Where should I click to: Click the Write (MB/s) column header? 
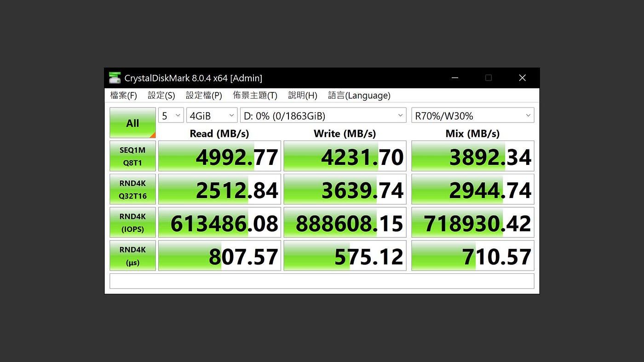345,134
